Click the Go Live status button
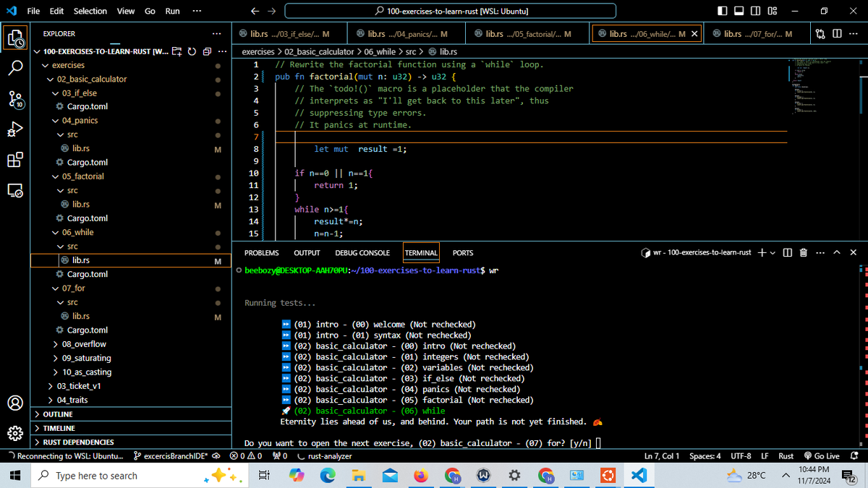868x488 pixels. (x=822, y=456)
